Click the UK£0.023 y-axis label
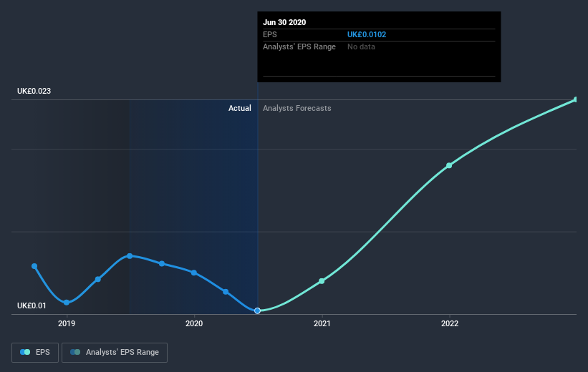This screenshot has width=588, height=372. 34,91
